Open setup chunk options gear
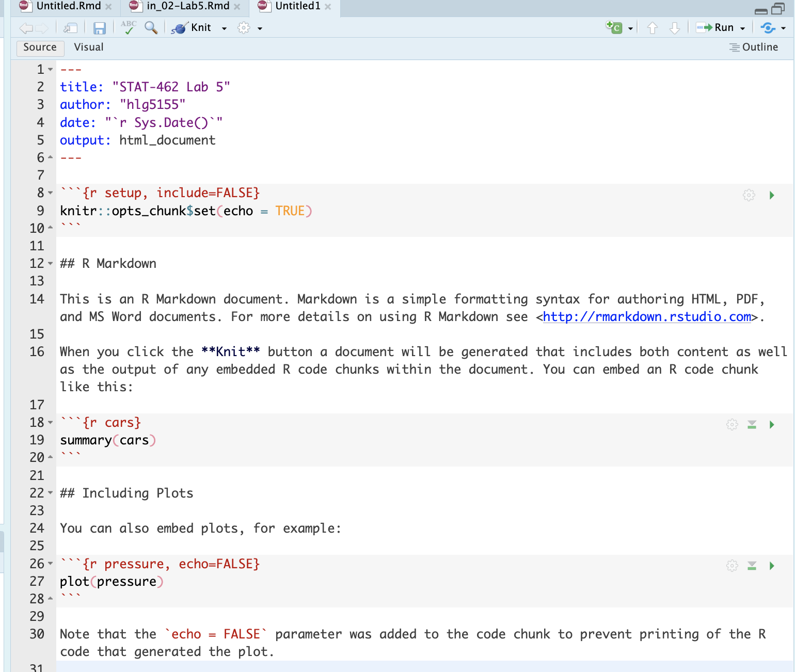The width and height of the screenshot is (795, 672). point(749,195)
